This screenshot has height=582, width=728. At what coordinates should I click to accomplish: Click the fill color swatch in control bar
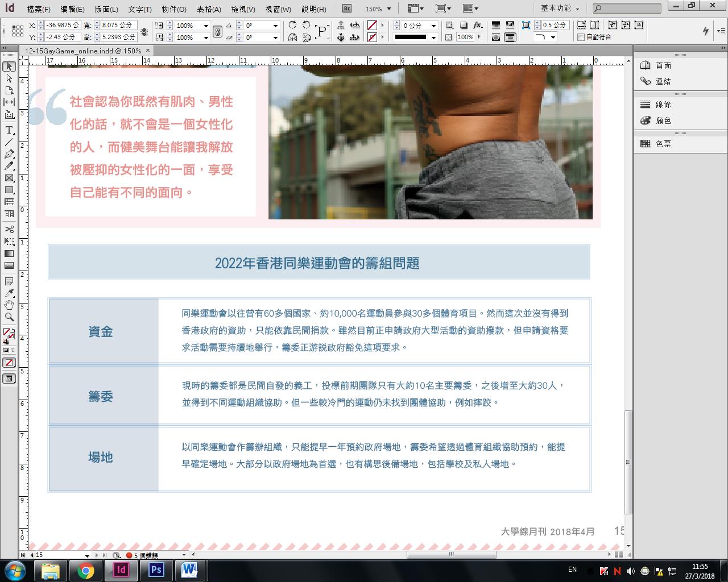coord(372,25)
